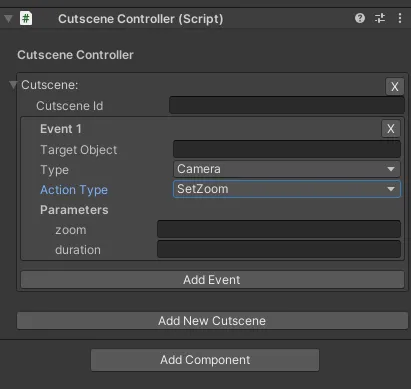Click the duration parameter label

[x=78, y=250]
